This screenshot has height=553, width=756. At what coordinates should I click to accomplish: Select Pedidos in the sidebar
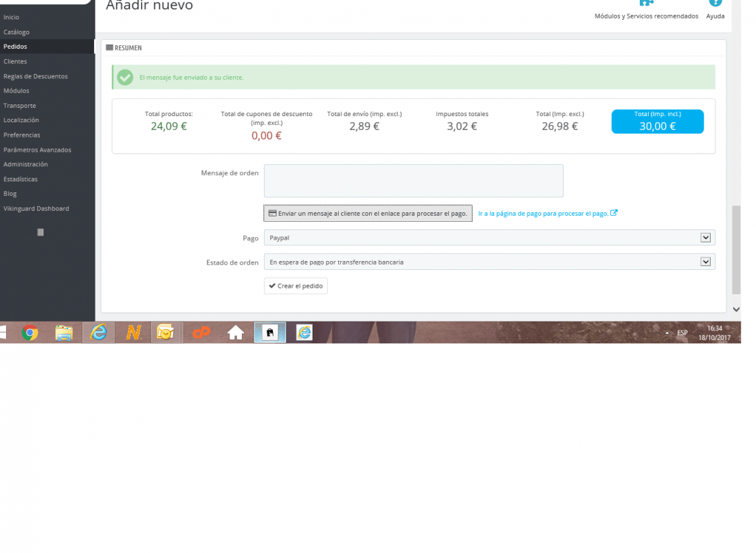coord(47,46)
